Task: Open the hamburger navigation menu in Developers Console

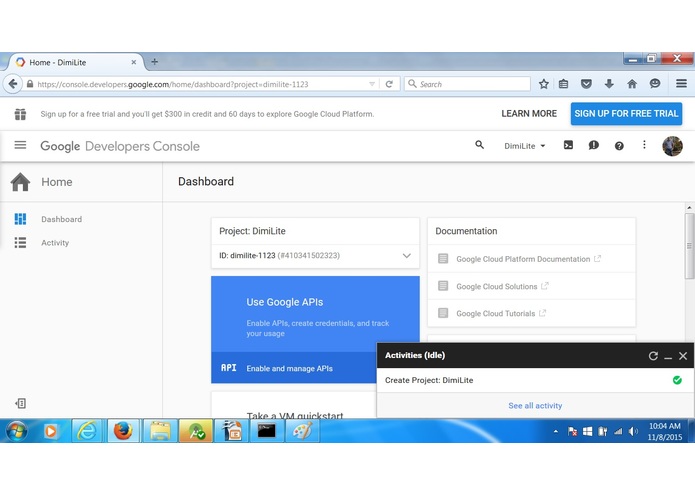Action: [20, 145]
